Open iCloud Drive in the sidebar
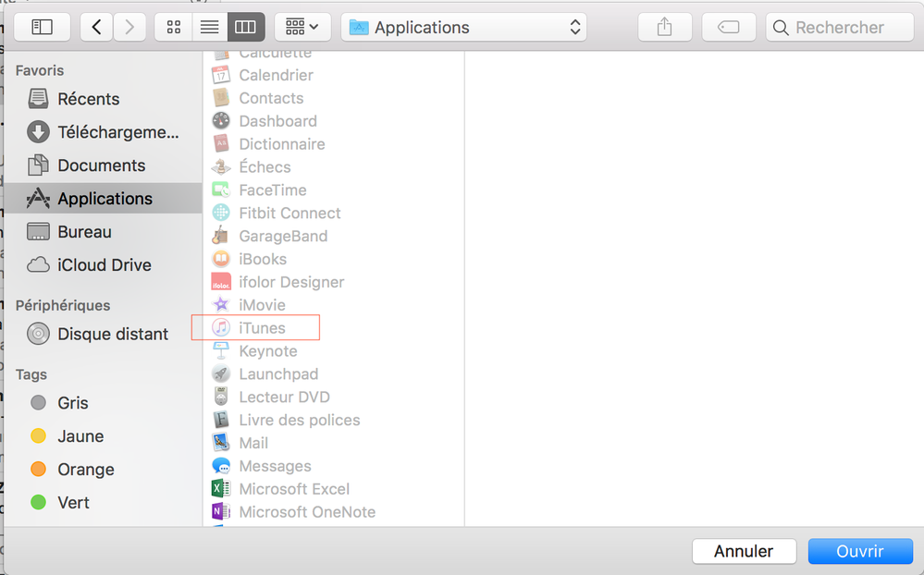The width and height of the screenshot is (924, 575). (103, 265)
